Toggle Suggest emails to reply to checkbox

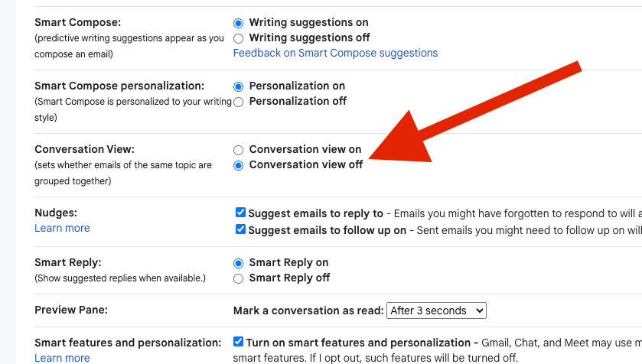241,213
